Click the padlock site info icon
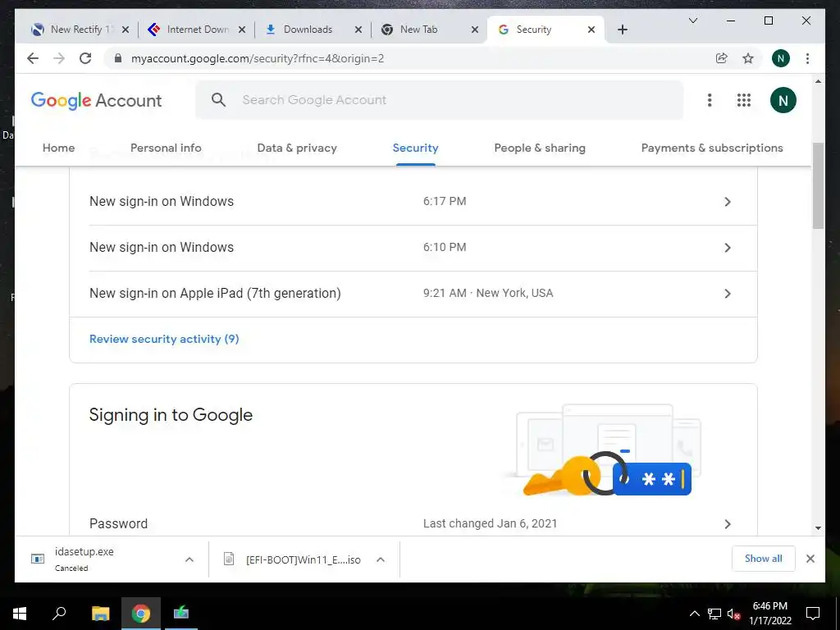This screenshot has height=630, width=840. 118,58
